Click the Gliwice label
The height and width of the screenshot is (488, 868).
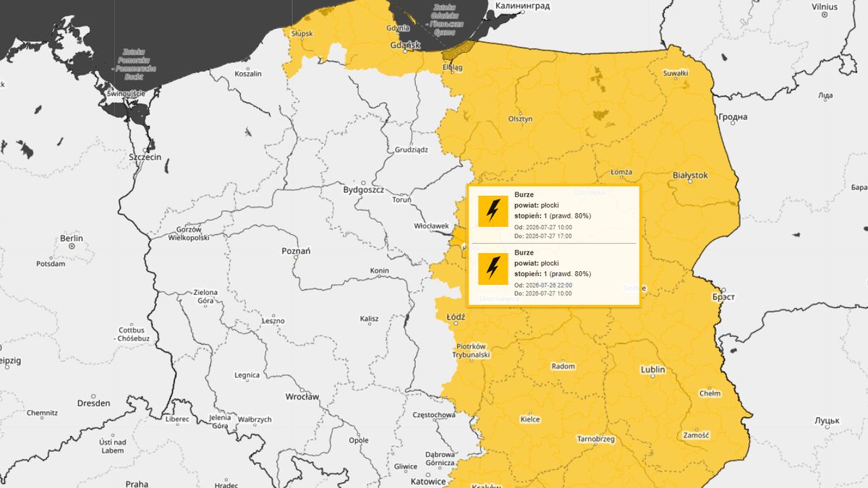[x=406, y=467]
